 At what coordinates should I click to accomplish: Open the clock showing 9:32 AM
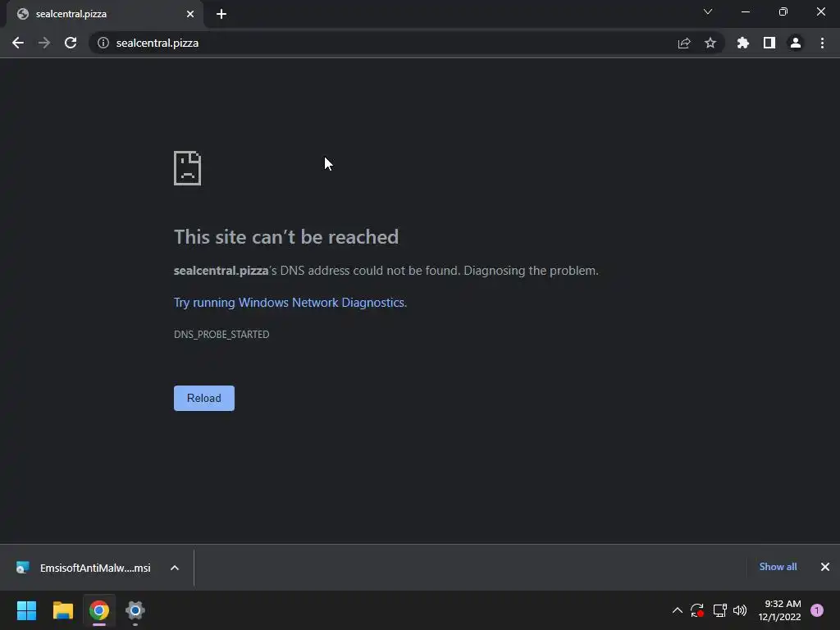[779, 610]
